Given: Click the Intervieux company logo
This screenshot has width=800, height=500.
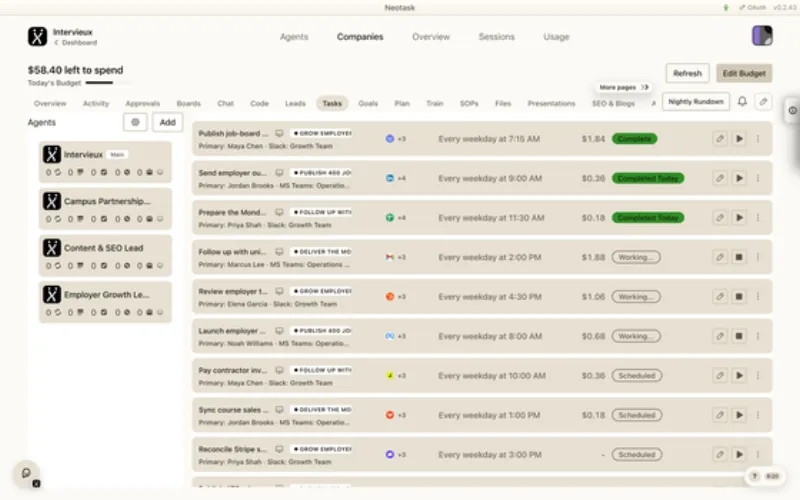Looking at the screenshot, I should point(37,37).
